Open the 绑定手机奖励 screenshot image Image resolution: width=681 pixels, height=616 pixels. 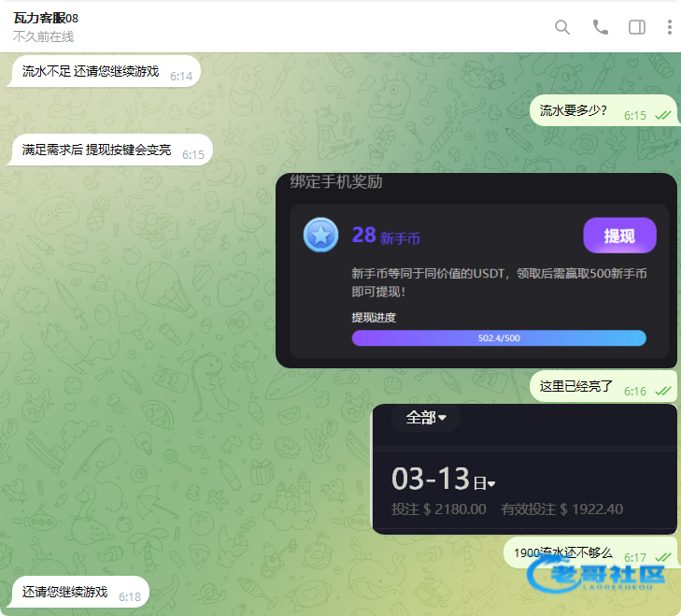tap(475, 269)
